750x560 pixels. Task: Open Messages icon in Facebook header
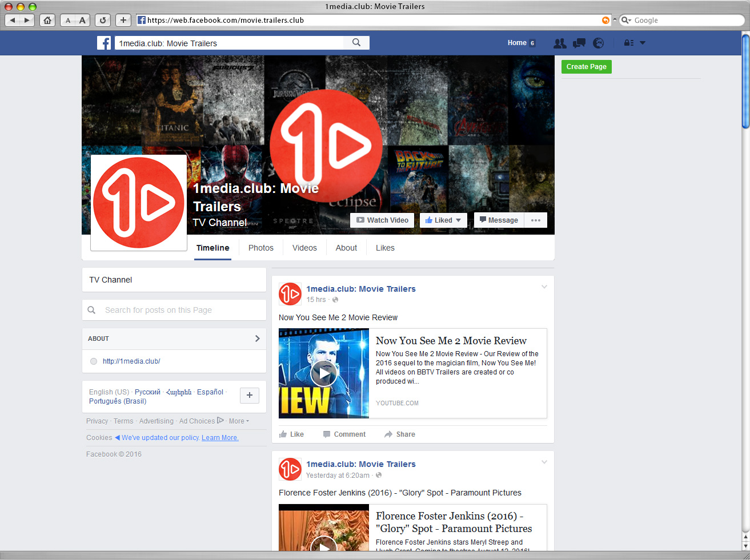(579, 43)
